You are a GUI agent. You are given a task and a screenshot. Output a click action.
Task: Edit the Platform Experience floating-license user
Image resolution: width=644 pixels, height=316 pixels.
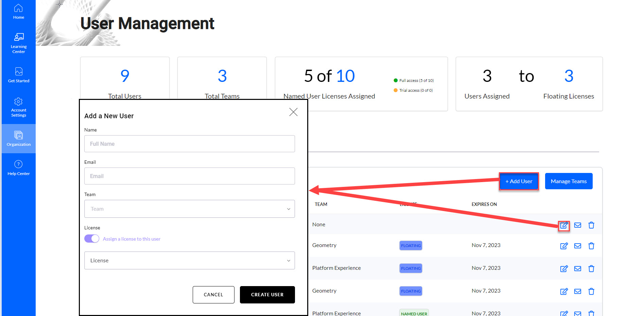pyautogui.click(x=564, y=269)
